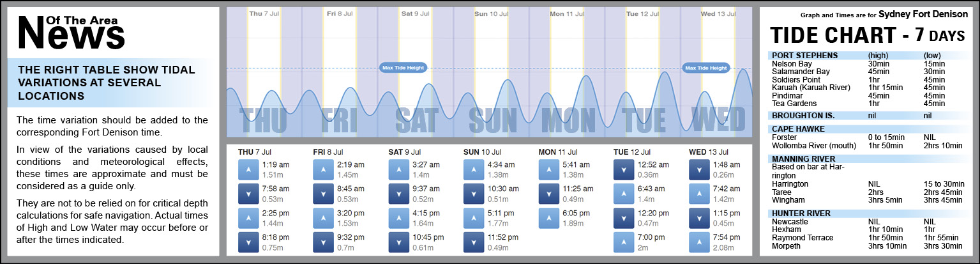Image resolution: width=980 pixels, height=264 pixels.
Task: Click the Nelson Bay row in the table
Action: pyautogui.click(x=793, y=64)
